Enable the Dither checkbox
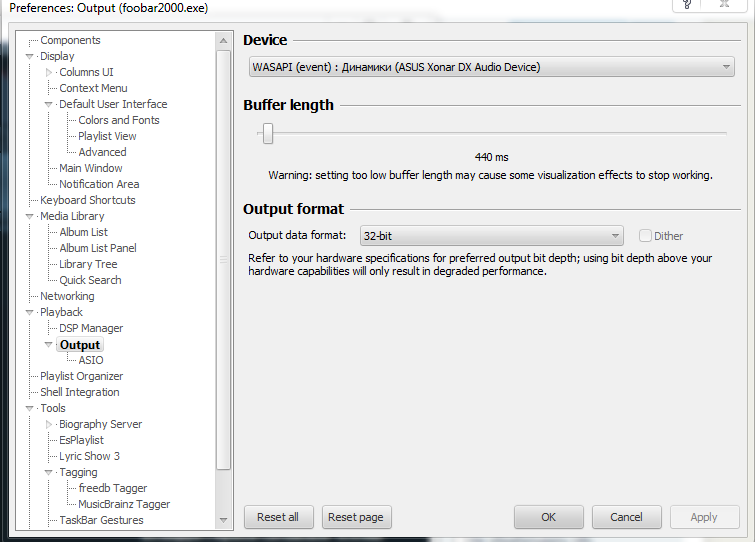755x542 pixels. [x=645, y=235]
